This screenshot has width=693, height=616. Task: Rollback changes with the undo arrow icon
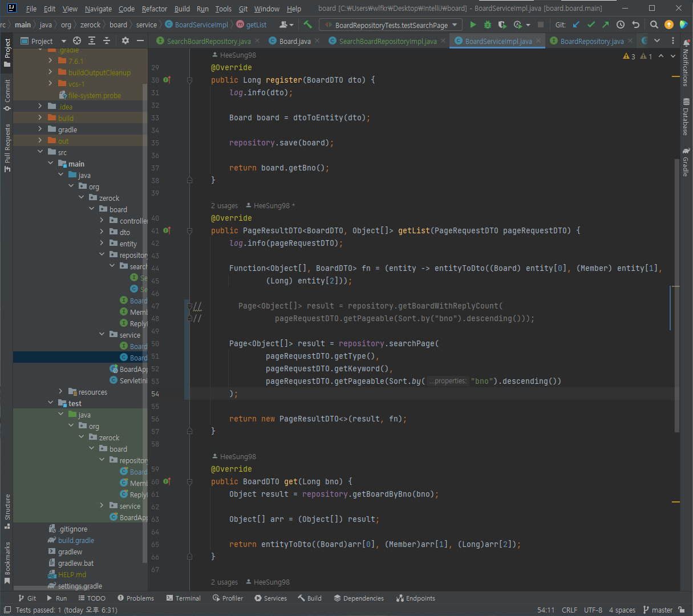(635, 25)
